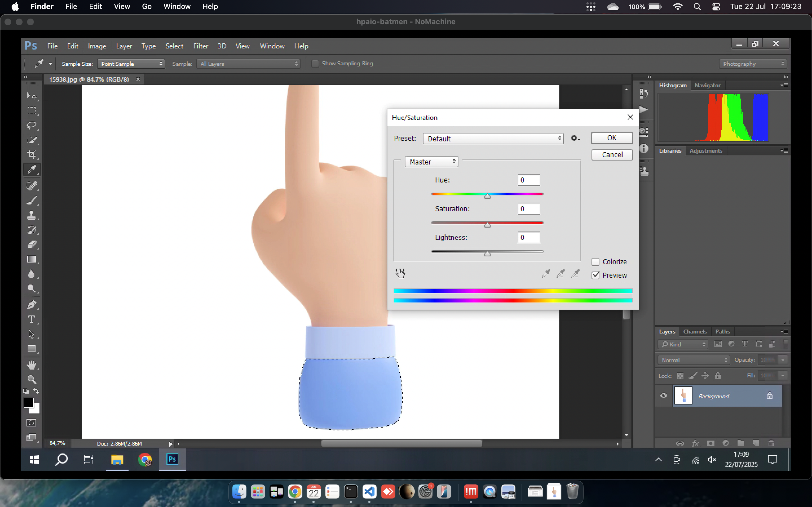Open the preset options gear menu
Image resolution: width=812 pixels, height=507 pixels.
[x=575, y=138]
